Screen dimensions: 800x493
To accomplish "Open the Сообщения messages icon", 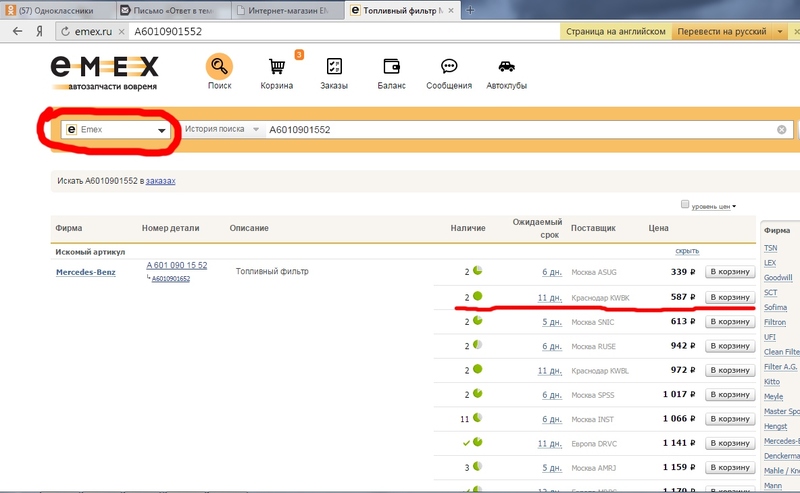I will (x=449, y=68).
